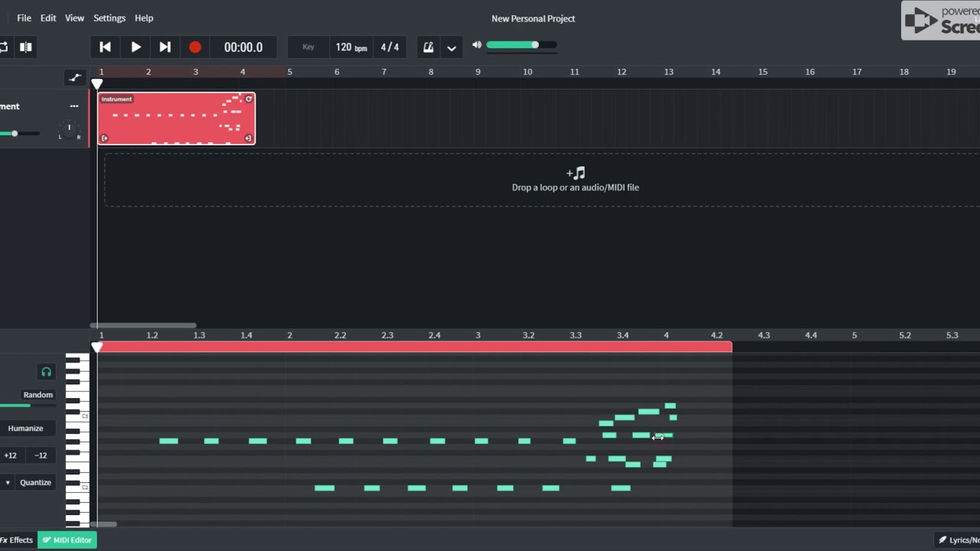Open the automation curve icon
The image size is (980, 551).
74,77
